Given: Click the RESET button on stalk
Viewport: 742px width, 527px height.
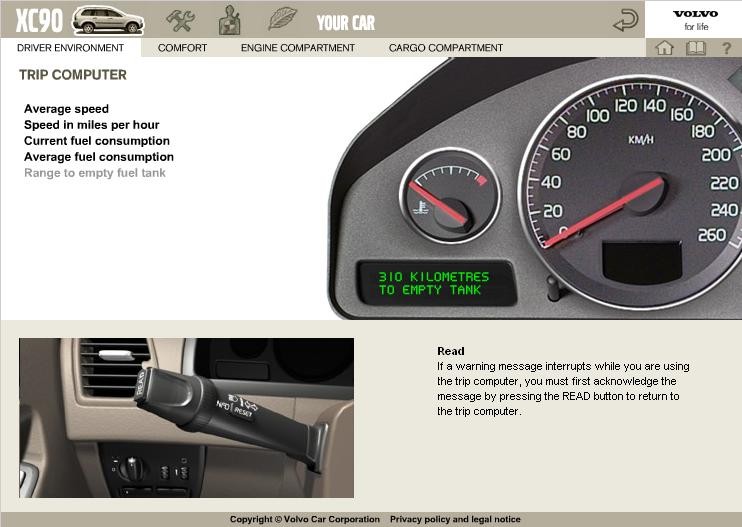Looking at the screenshot, I should tap(242, 412).
